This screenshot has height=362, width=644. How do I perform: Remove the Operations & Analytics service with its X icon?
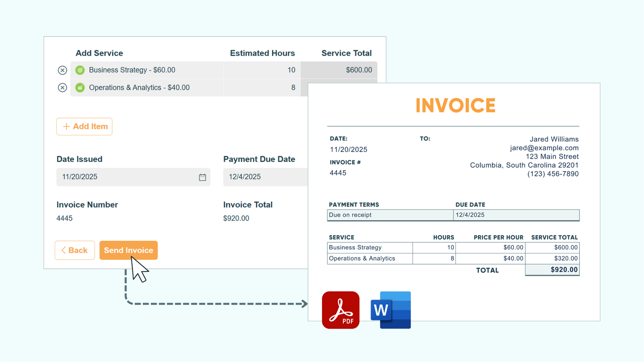[62, 87]
